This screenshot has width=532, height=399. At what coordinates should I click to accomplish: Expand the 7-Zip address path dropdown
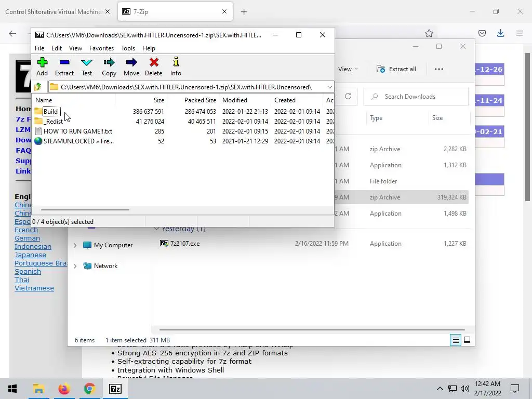[x=329, y=87]
